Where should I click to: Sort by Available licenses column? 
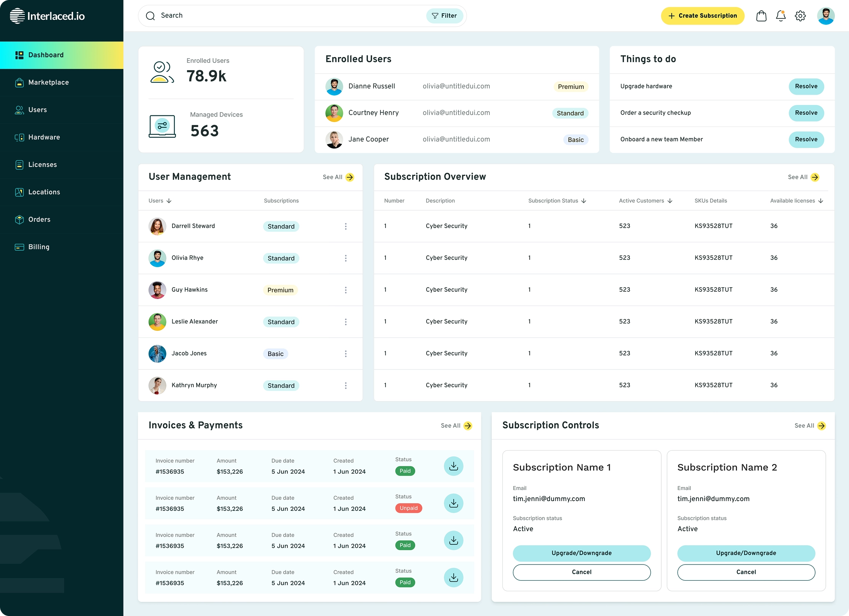click(x=821, y=201)
